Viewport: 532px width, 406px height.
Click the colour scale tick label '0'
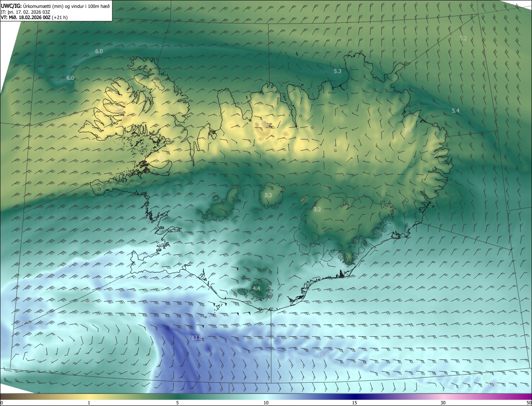click(2, 403)
